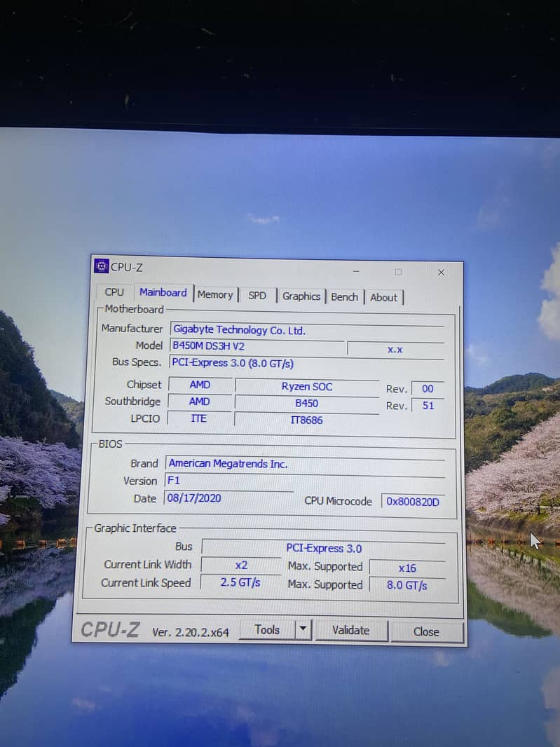560x747 pixels.
Task: Click the Ver. 2.20.2.x64 version text
Action: 190,632
